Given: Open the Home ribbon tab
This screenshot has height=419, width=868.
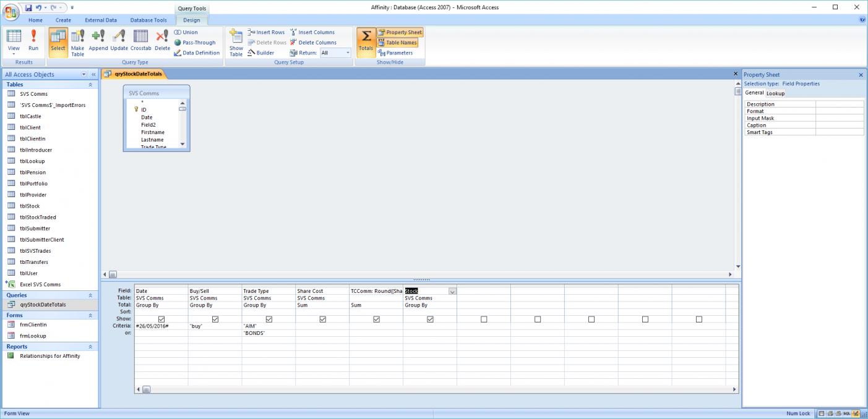Looking at the screenshot, I should tap(35, 20).
